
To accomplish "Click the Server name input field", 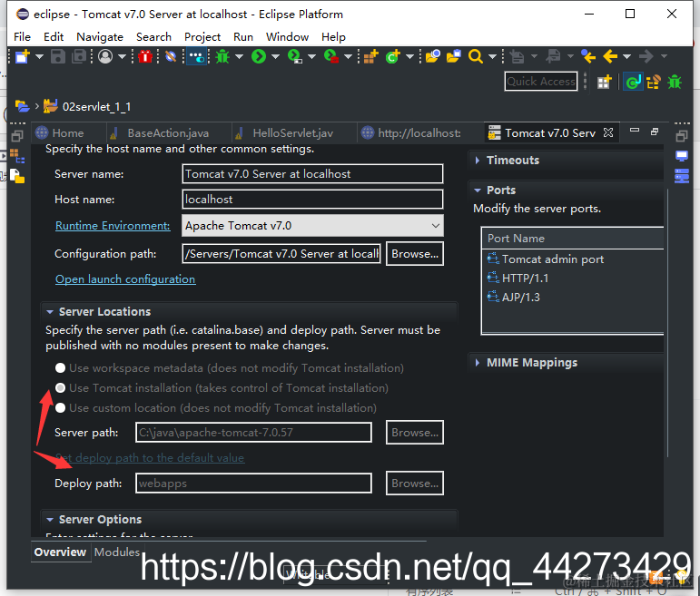I will tap(312, 174).
